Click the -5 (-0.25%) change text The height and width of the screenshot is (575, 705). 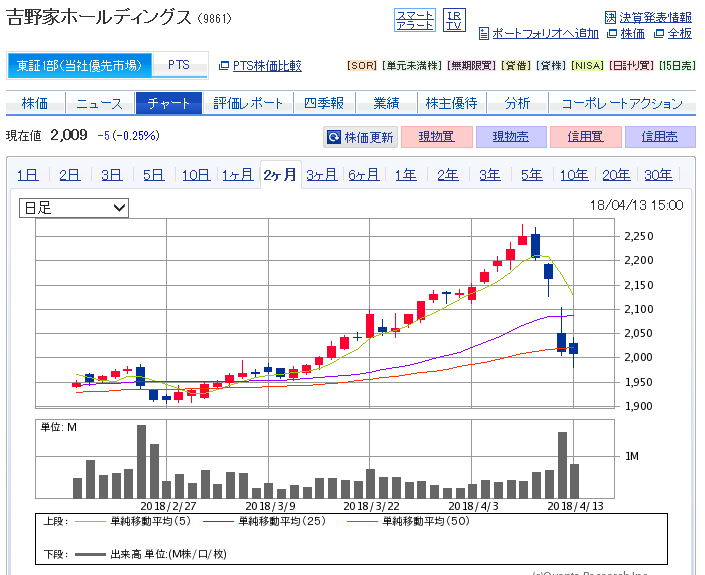129,135
